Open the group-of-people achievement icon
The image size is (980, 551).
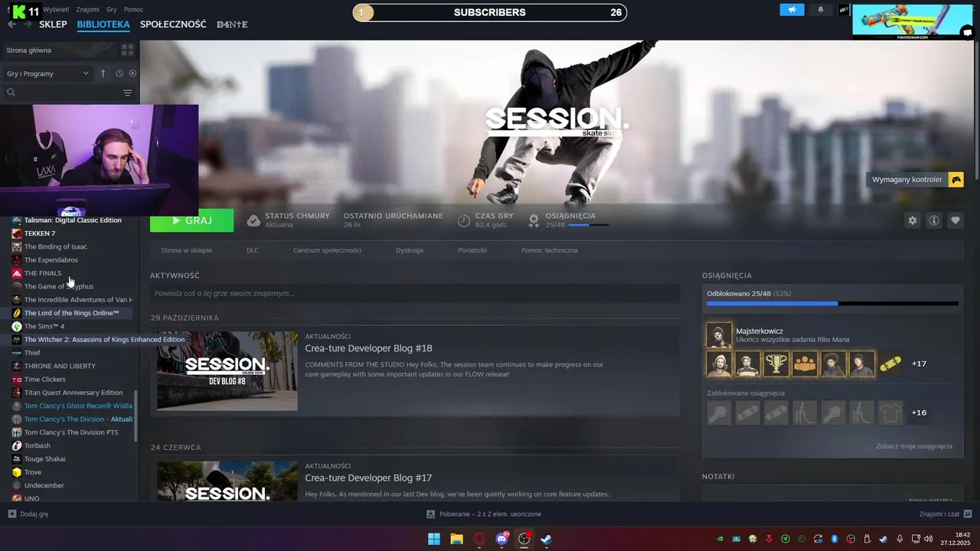tap(805, 364)
